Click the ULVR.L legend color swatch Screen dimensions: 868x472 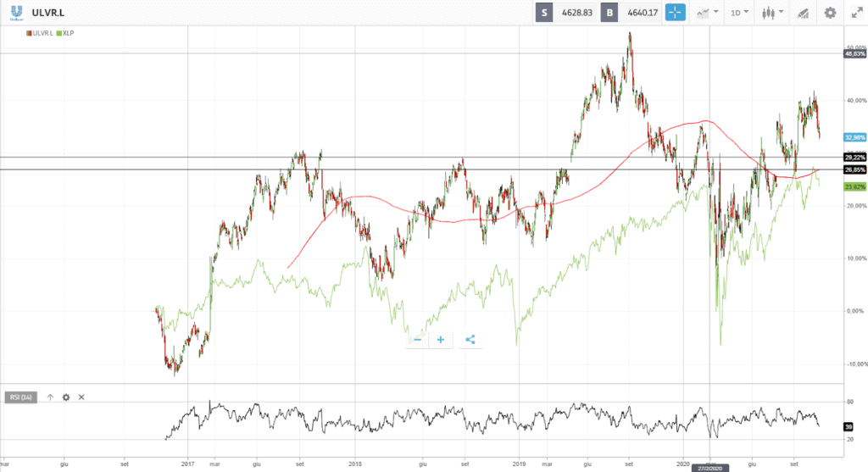coord(29,33)
